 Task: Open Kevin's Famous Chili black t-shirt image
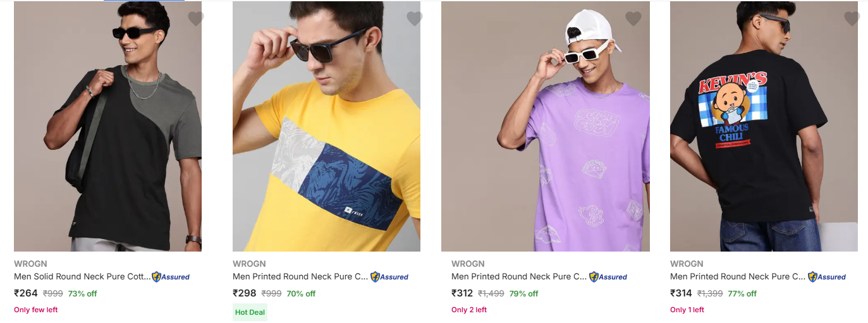pyautogui.click(x=764, y=126)
